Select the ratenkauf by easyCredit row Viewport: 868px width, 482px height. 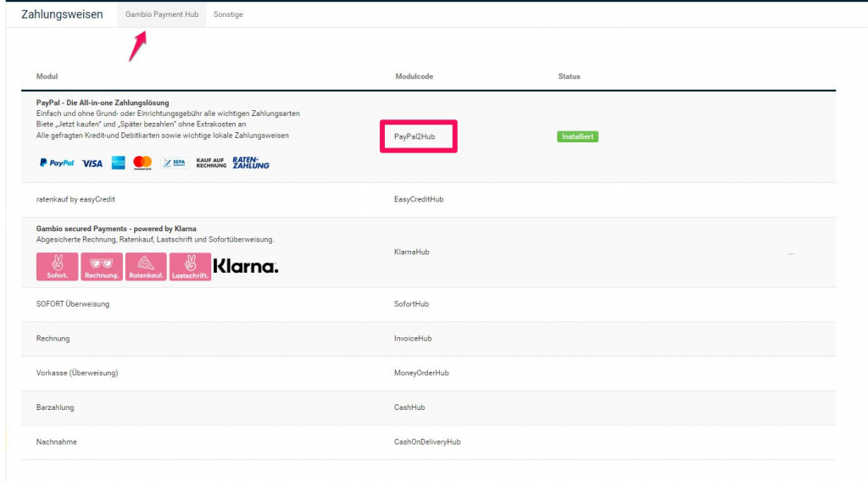tap(75, 199)
